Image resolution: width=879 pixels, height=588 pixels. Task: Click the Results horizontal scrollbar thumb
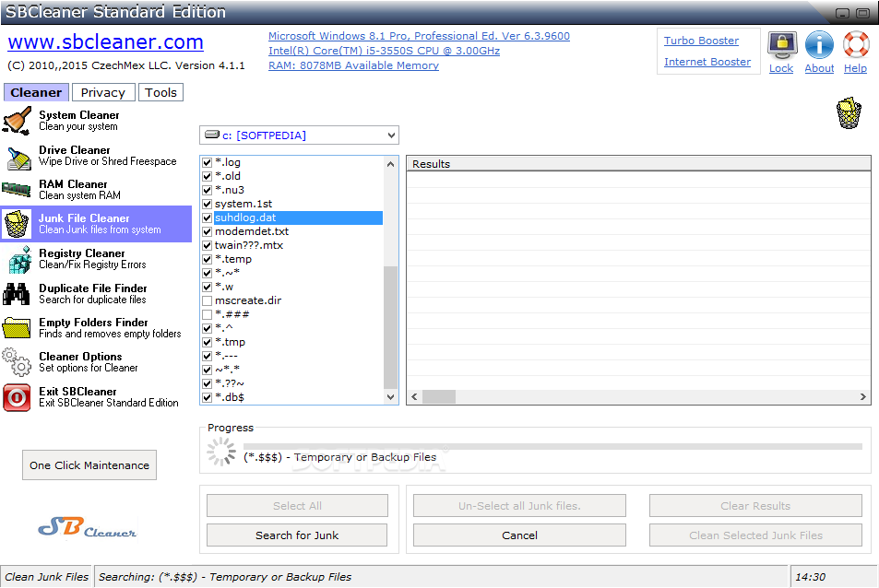pyautogui.click(x=439, y=397)
